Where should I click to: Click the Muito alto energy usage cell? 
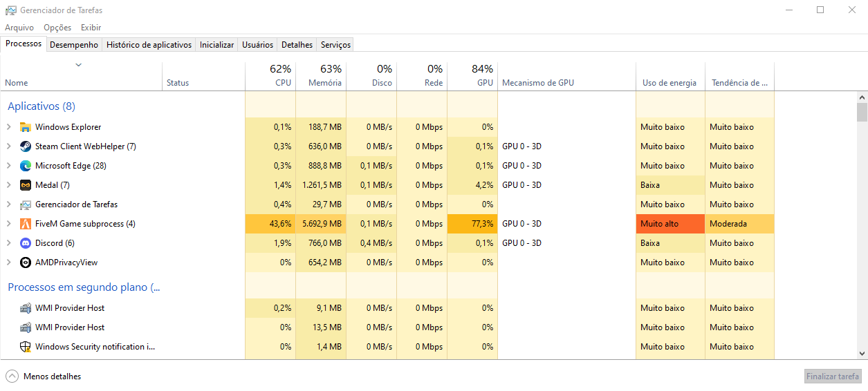click(x=670, y=224)
